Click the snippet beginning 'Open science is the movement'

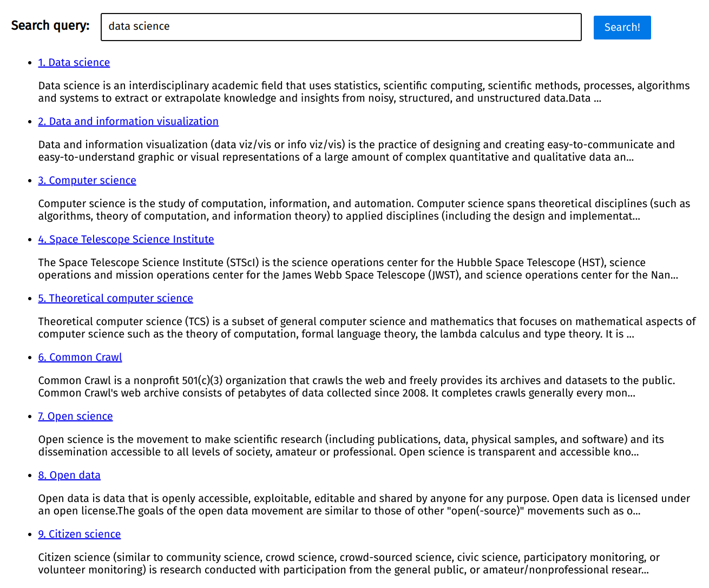coord(351,446)
